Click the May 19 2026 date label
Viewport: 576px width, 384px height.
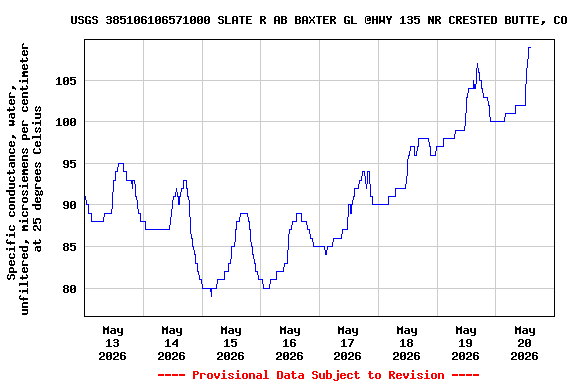[465, 343]
